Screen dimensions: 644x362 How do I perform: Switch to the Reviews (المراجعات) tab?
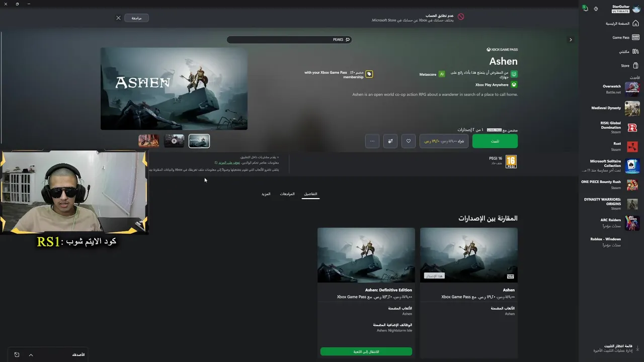pyautogui.click(x=287, y=194)
